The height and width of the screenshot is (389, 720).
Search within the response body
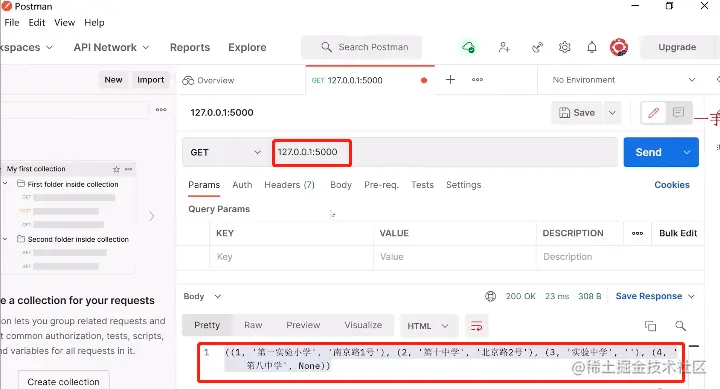[x=681, y=326]
